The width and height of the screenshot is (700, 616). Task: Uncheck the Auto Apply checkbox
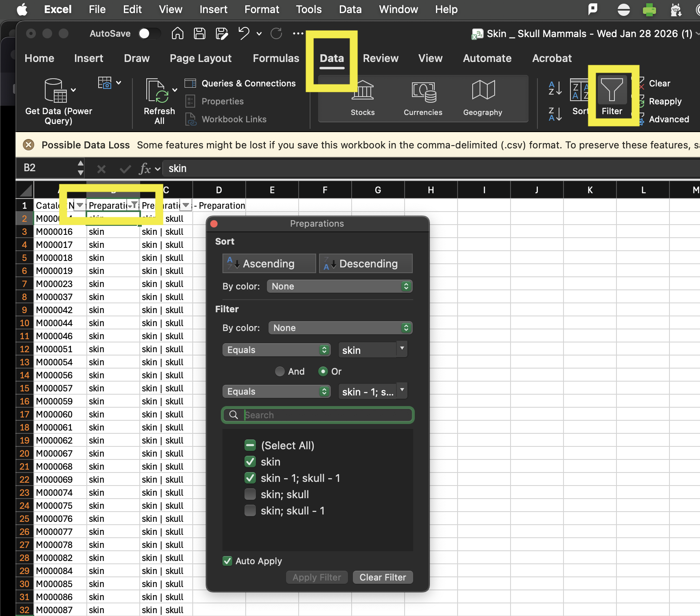228,561
